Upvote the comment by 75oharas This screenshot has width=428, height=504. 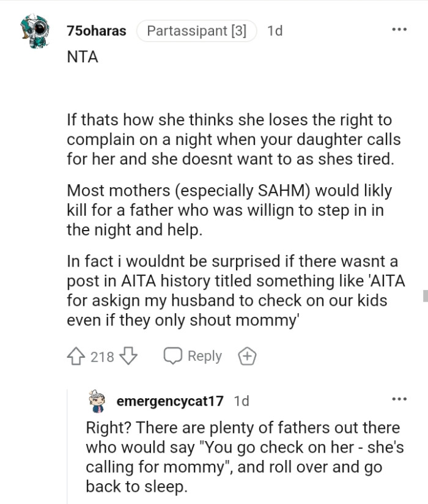[x=75, y=355]
